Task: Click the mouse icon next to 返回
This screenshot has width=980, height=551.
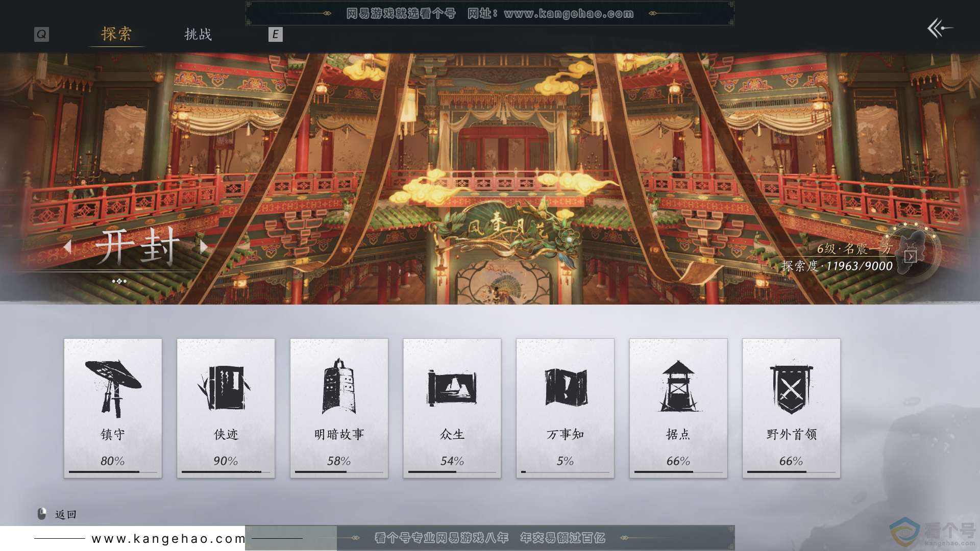Action: (x=42, y=514)
